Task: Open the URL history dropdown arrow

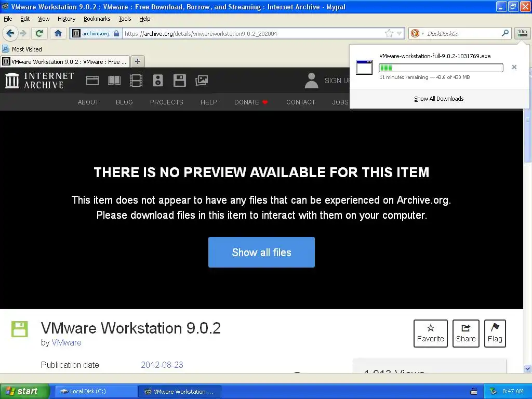Action: pos(400,33)
